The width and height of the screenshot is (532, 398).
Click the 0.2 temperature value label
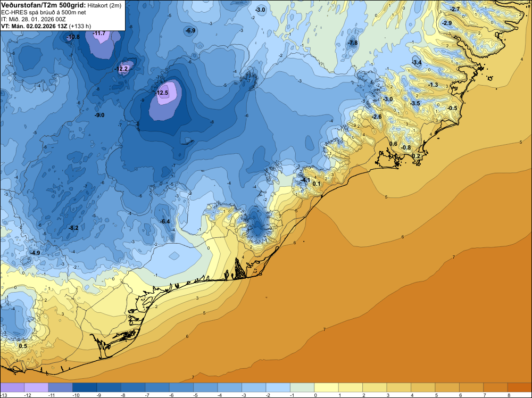pyautogui.click(x=416, y=156)
